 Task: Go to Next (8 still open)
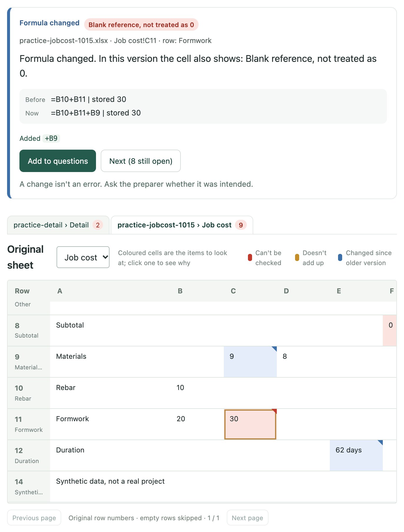coord(141,161)
